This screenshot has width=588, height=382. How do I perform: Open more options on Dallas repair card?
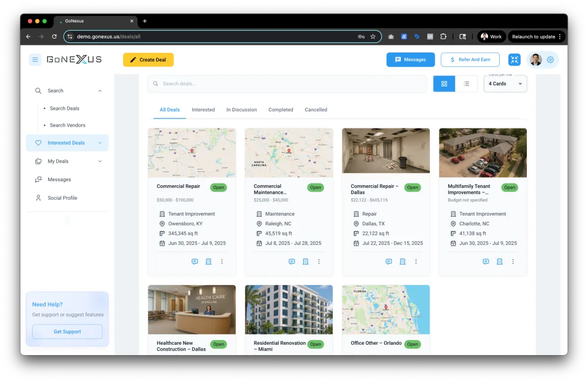416,262
